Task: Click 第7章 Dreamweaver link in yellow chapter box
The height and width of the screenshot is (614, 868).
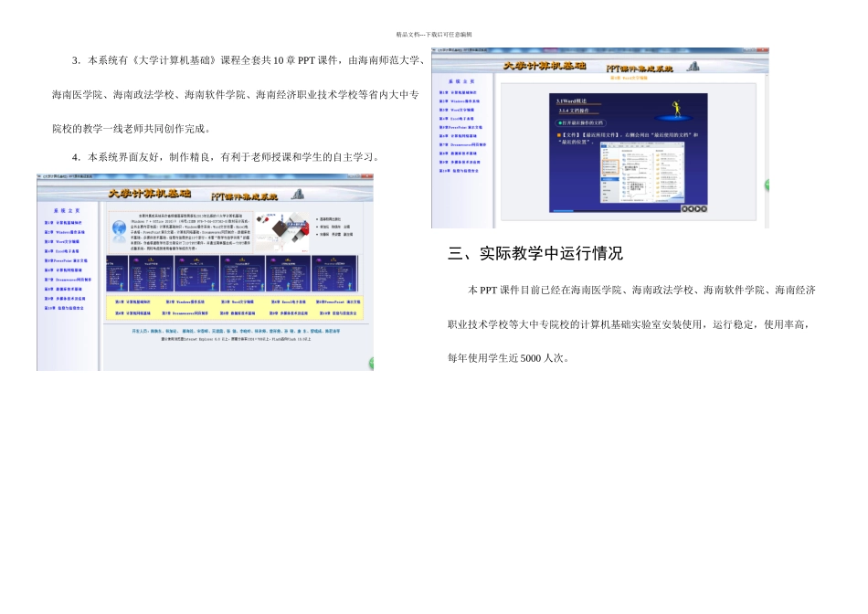Action: pyautogui.click(x=185, y=313)
